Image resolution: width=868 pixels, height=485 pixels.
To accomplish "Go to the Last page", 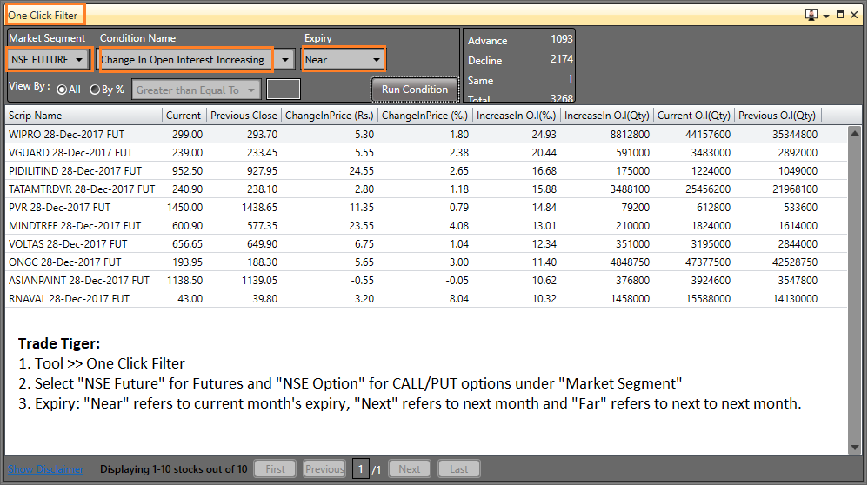I will pyautogui.click(x=459, y=469).
